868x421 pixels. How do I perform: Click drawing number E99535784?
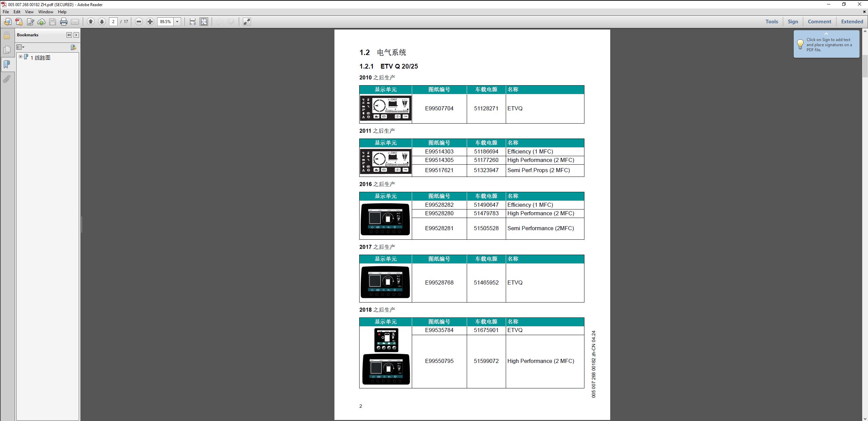pos(439,330)
